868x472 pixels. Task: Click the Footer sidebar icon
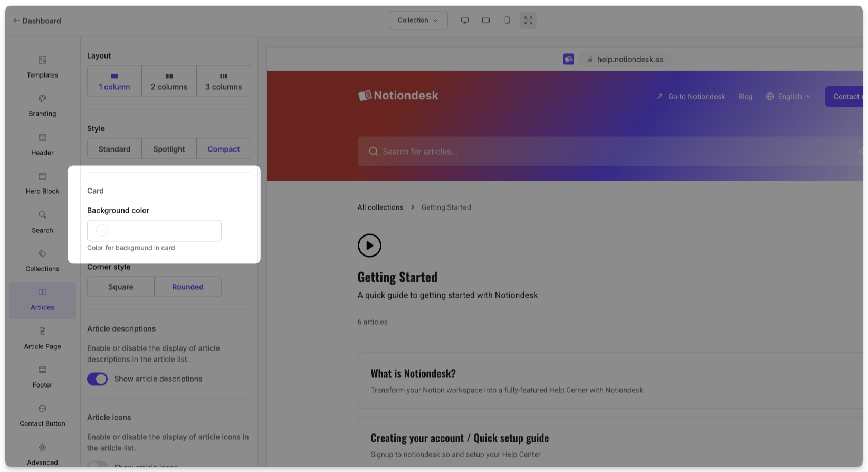coord(42,370)
